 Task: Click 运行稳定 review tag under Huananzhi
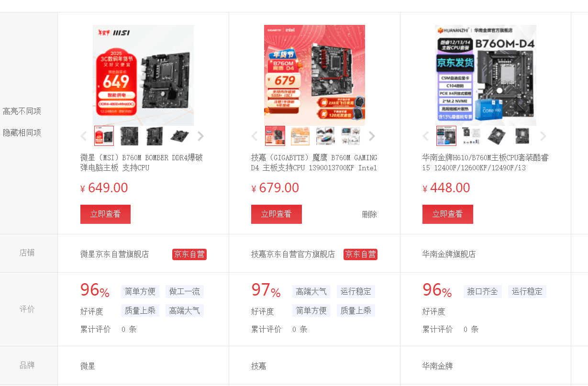pos(527,291)
